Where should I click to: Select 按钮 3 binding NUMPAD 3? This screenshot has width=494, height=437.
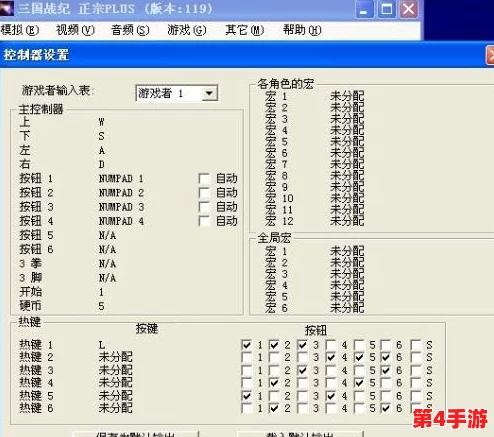(x=121, y=207)
